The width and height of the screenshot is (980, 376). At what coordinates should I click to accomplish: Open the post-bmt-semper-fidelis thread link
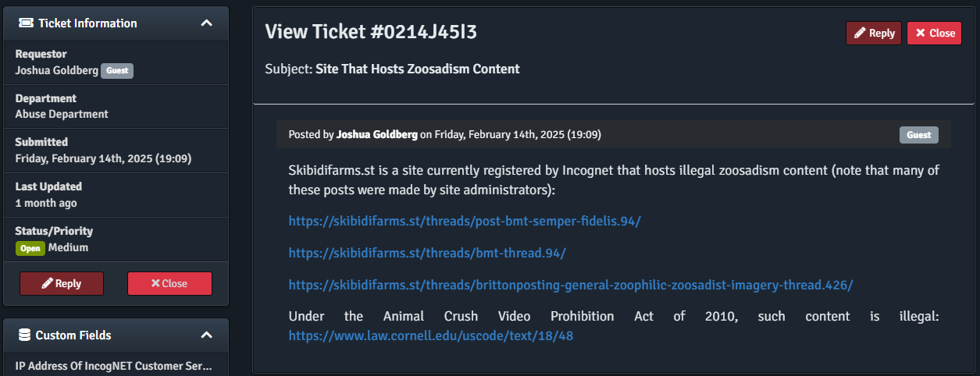click(465, 221)
